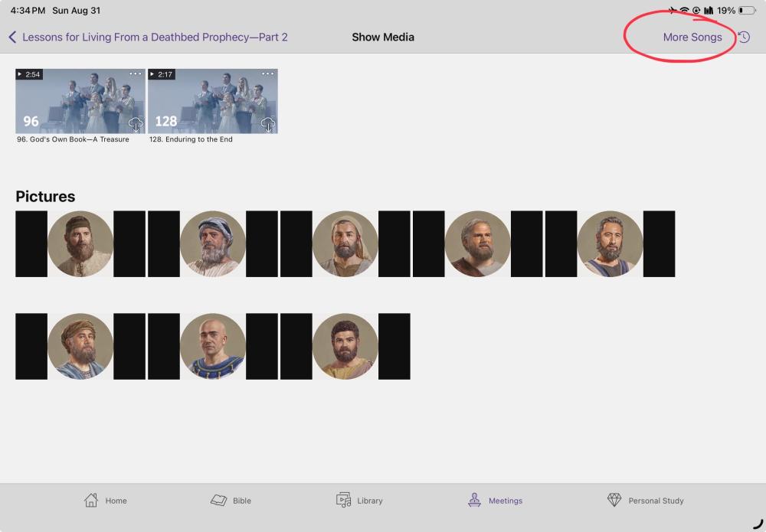The height and width of the screenshot is (532, 766).
Task: Open the bald man portrait picture
Action: click(x=213, y=346)
